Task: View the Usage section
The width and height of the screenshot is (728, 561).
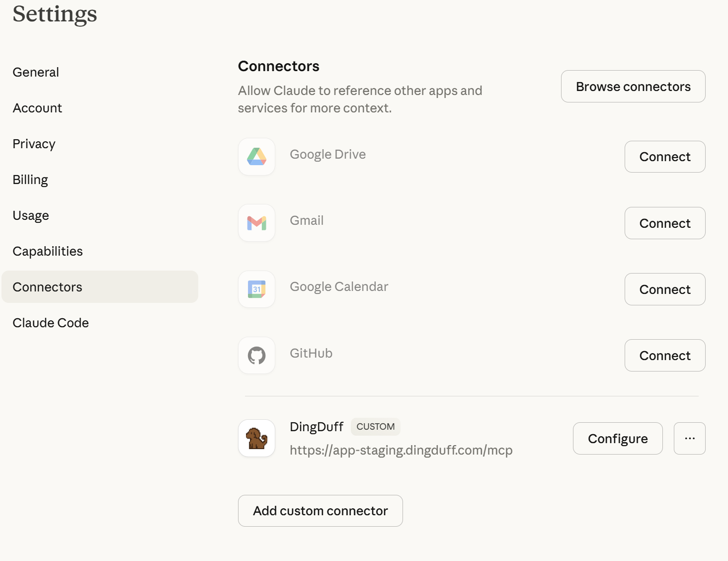Action: coord(31,215)
